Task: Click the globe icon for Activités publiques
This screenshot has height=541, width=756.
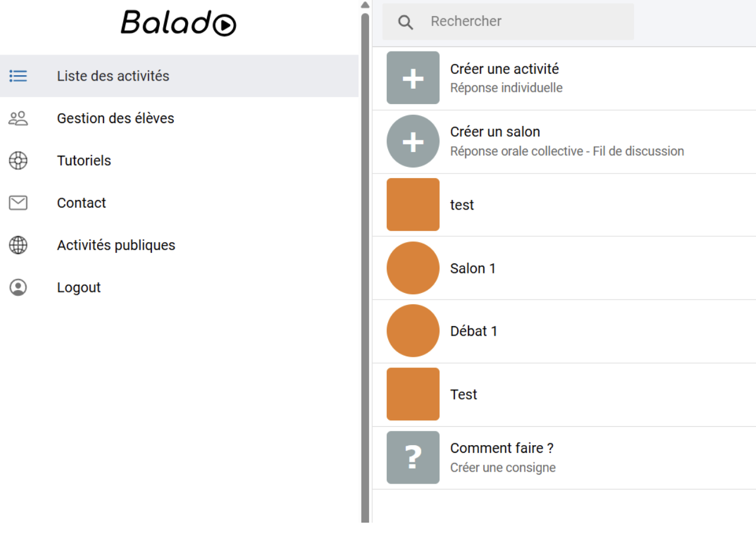Action: [x=18, y=245]
